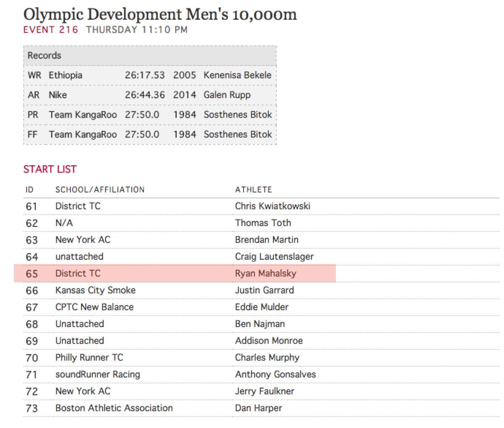This screenshot has width=504, height=428.
Task: Click the Nike affiliation in the AR row
Action: pyautogui.click(x=58, y=95)
